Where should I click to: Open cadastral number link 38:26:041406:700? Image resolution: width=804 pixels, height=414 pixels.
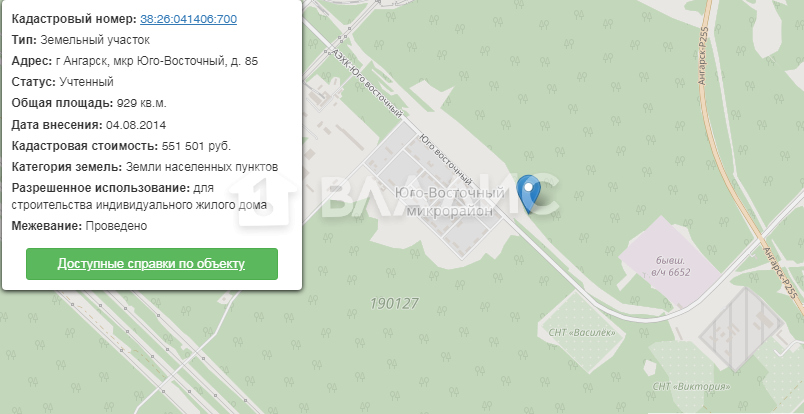[188, 19]
